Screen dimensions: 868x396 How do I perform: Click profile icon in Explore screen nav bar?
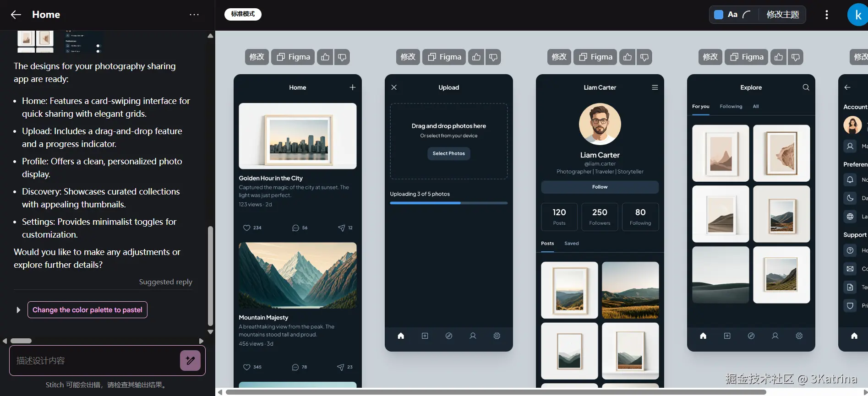(x=775, y=336)
